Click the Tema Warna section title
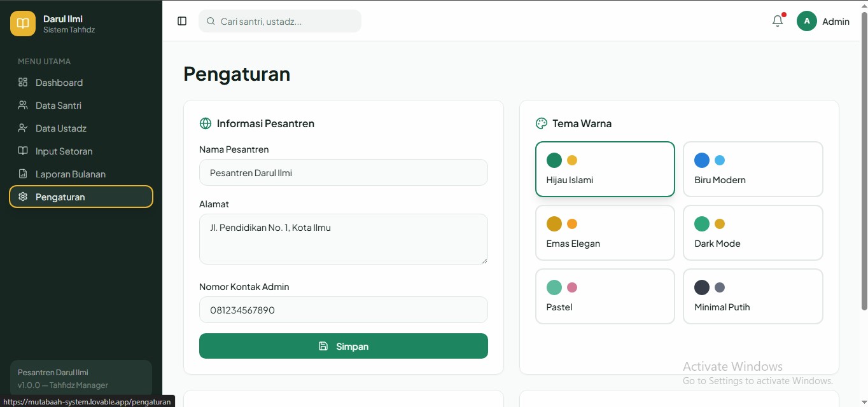The height and width of the screenshot is (407, 868). pos(582,123)
